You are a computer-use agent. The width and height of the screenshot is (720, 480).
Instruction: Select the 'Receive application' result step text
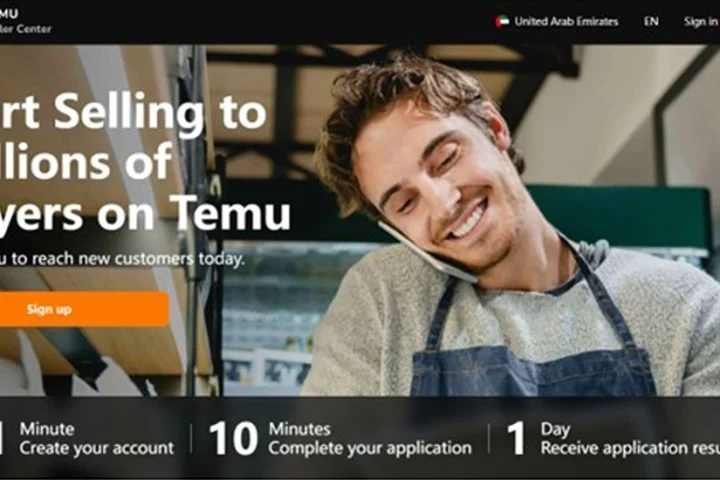coord(630,448)
